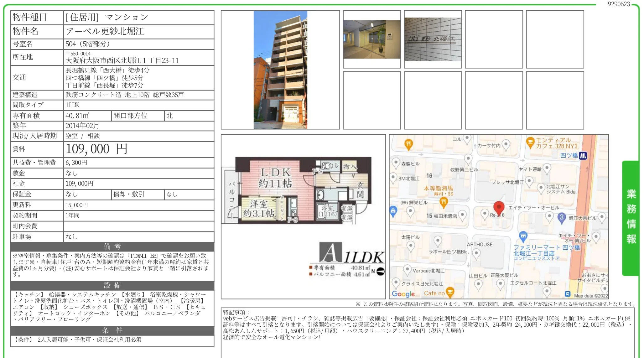Screen dimensions: 644x358
Task: Open the building nameplate photo thumbnail
Action: pyautogui.click(x=433, y=39)
